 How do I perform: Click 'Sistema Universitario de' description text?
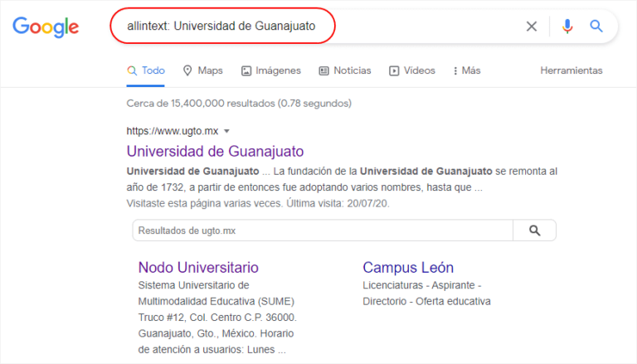point(193,285)
